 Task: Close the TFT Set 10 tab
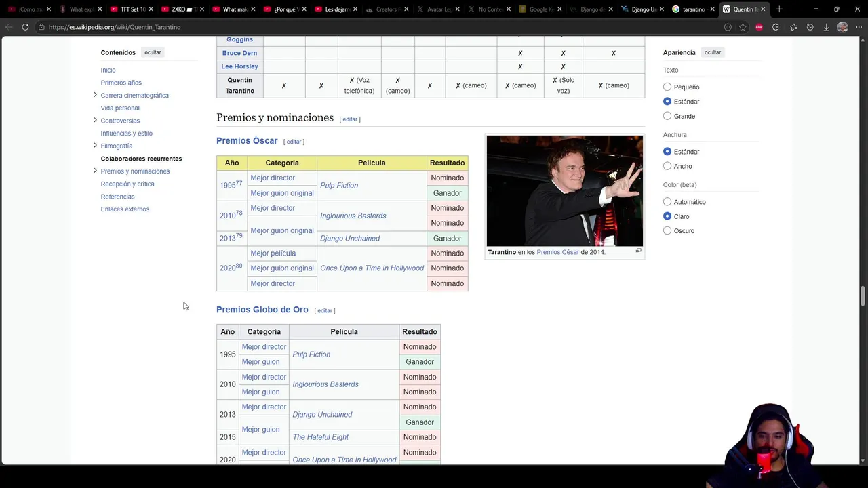click(151, 9)
